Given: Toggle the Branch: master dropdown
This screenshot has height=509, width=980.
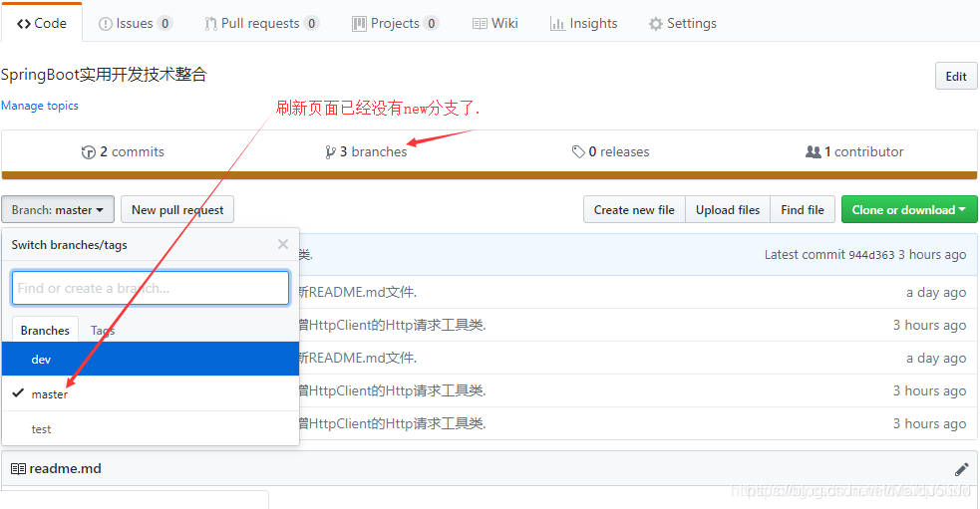Looking at the screenshot, I should pos(58,210).
